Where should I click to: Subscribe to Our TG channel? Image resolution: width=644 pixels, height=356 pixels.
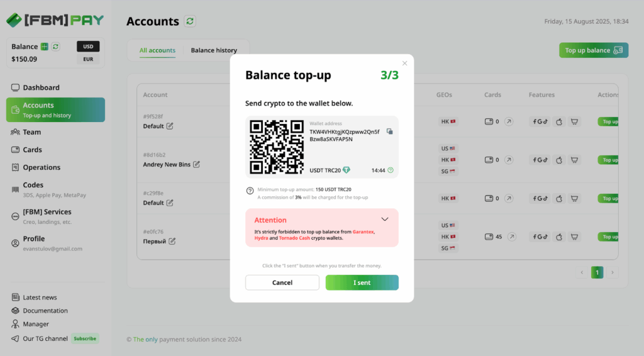click(85, 338)
